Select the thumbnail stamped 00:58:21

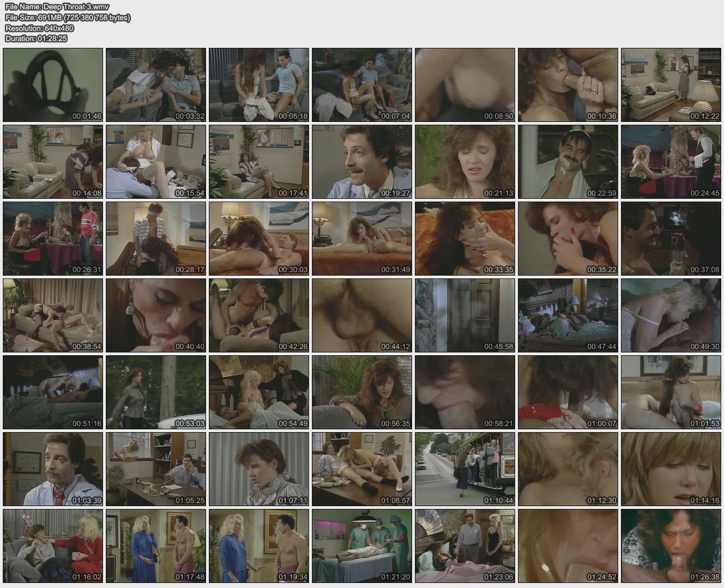pos(465,392)
